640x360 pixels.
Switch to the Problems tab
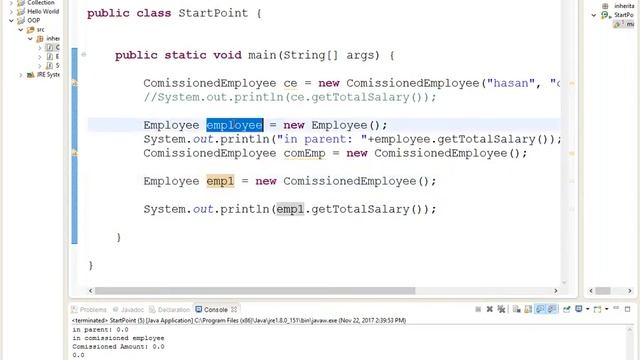coord(89,310)
